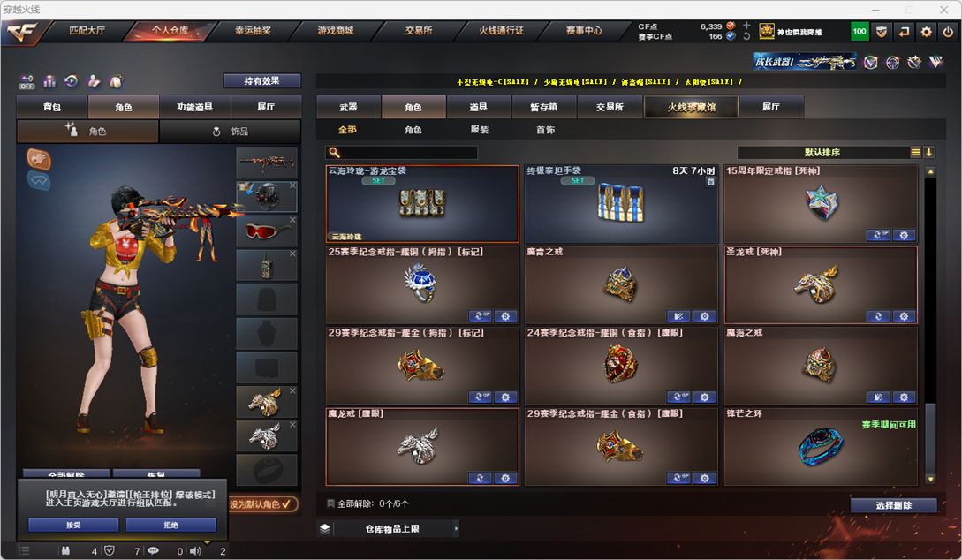Click the refresh icon next to 赛季CF点
Image resolution: width=962 pixels, height=560 pixels.
coord(746,36)
